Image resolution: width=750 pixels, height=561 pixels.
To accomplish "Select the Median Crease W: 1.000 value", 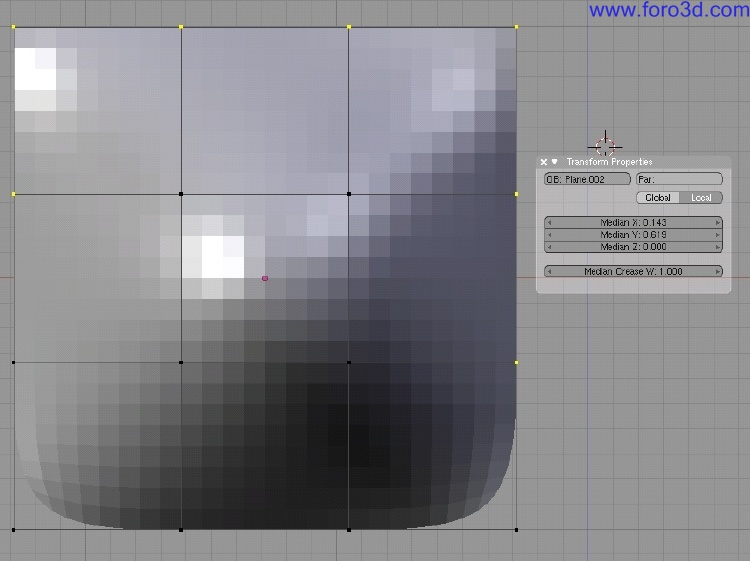I will [x=633, y=271].
